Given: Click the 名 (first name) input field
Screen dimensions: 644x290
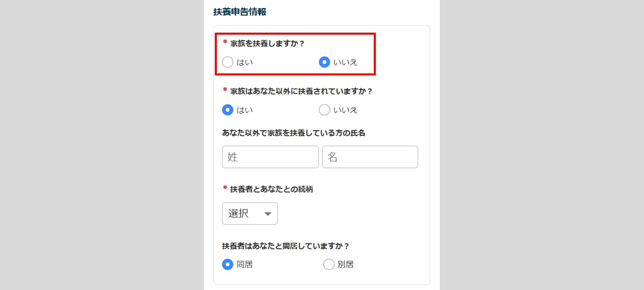Looking at the screenshot, I should tap(370, 157).
